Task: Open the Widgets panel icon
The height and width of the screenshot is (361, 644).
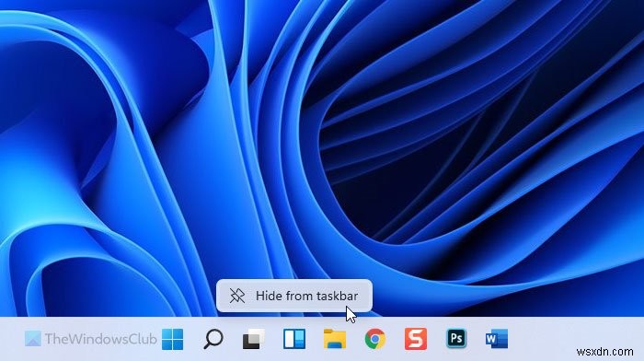Action: point(294,339)
